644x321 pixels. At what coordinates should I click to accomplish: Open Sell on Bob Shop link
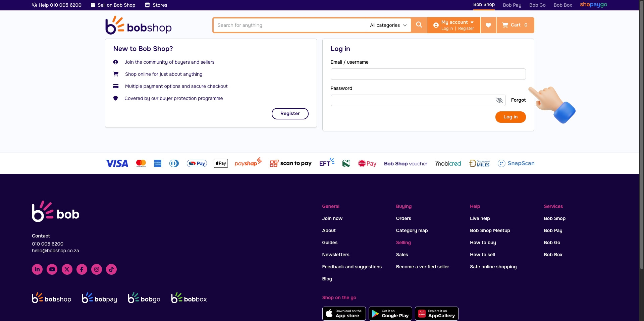click(113, 5)
